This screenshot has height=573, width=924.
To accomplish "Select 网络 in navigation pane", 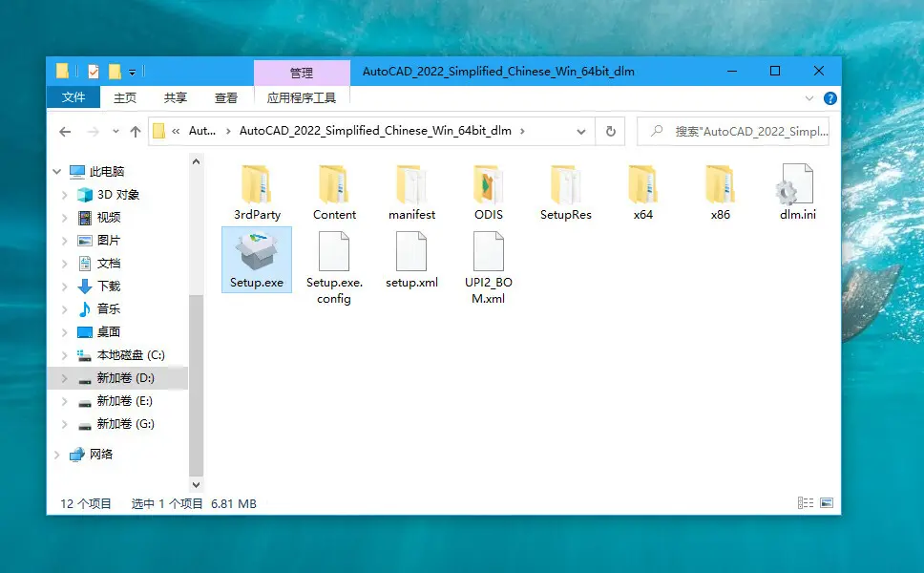I will point(101,454).
